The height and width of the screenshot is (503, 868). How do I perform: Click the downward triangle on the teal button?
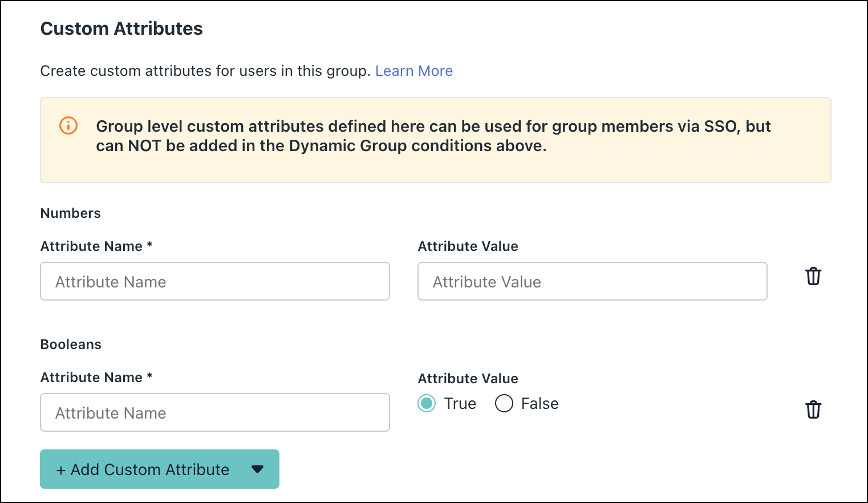[x=258, y=469]
